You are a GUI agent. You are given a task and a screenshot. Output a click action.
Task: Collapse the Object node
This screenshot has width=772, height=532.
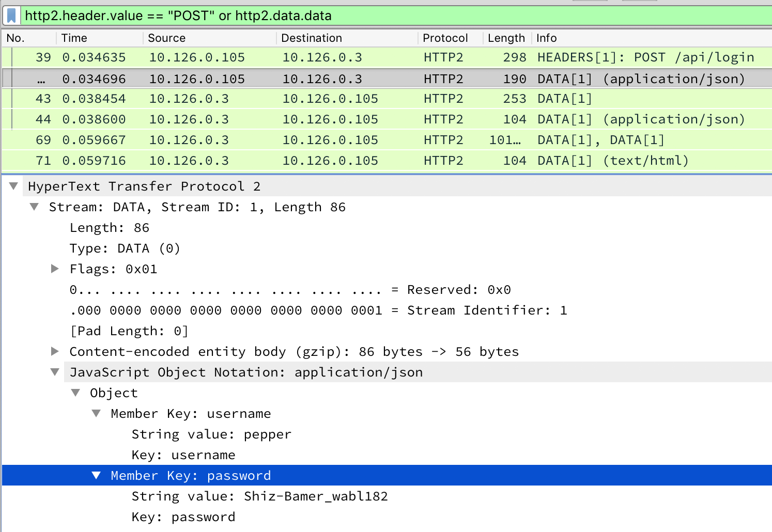[x=75, y=393]
